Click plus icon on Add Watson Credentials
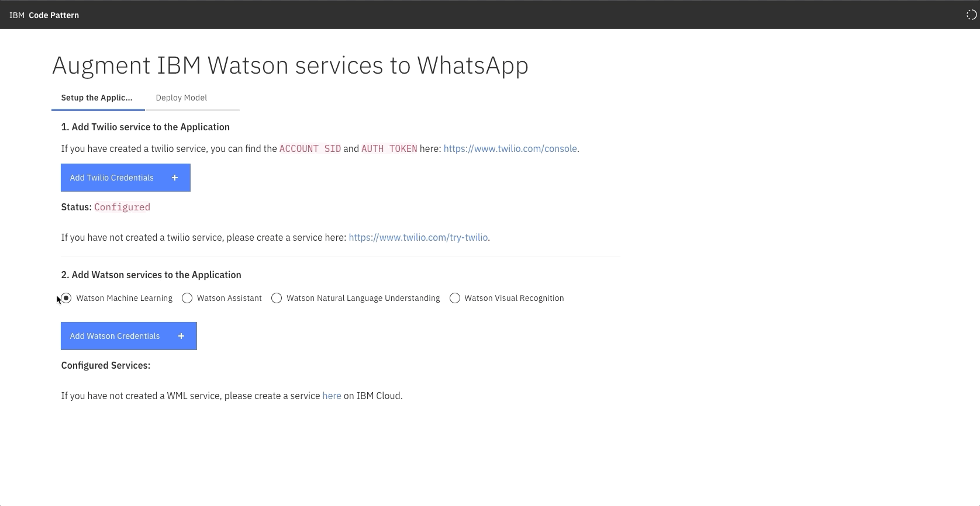The width and height of the screenshot is (980, 506). click(x=181, y=336)
